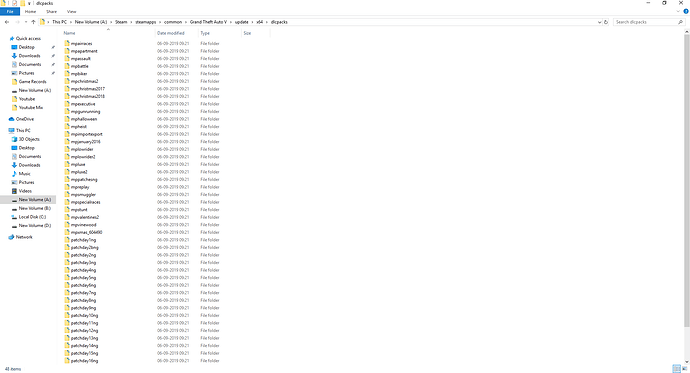This screenshot has width=690, height=373.
Task: Select the mpchristmas2017 folder
Action: (x=88, y=88)
